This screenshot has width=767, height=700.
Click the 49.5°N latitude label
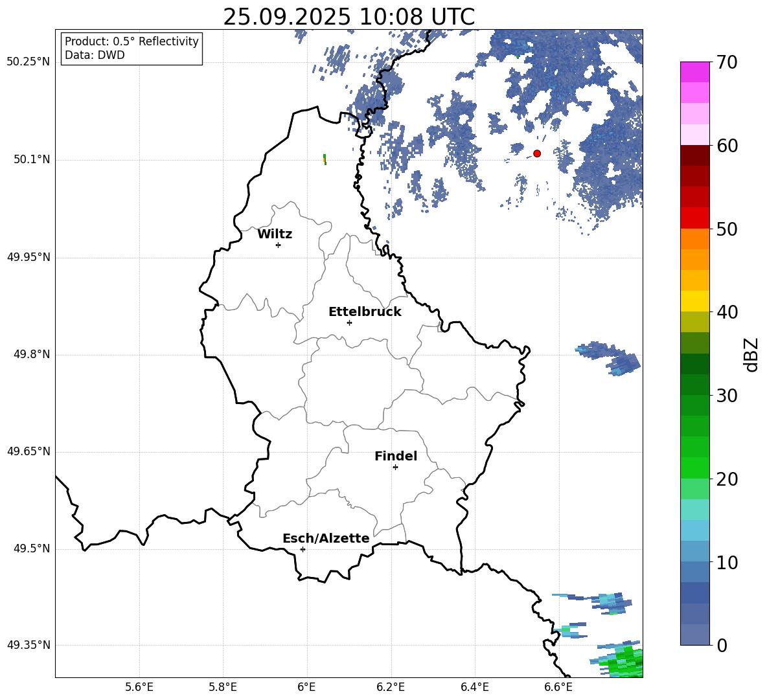32,548
